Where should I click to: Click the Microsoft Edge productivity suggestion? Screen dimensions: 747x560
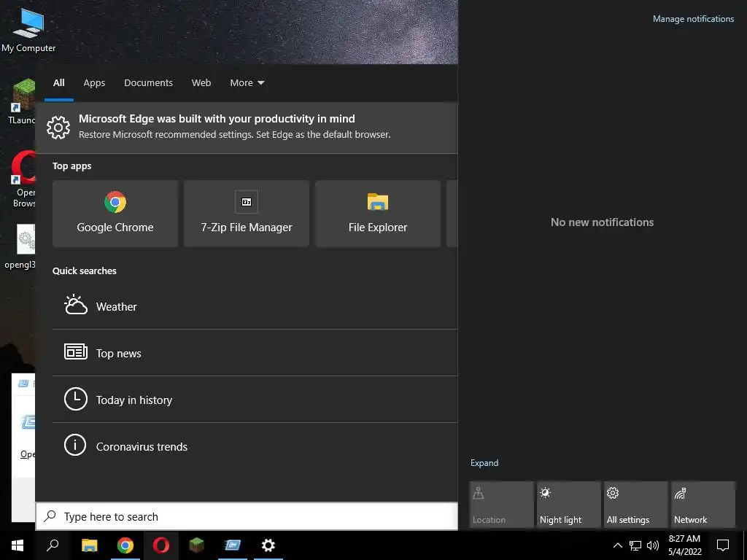coord(247,127)
